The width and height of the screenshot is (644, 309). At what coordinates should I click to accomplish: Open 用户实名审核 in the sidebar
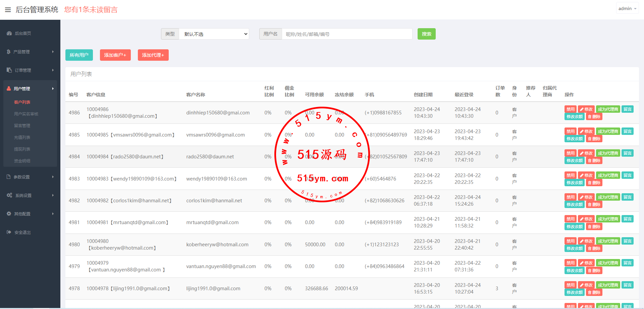point(26,114)
